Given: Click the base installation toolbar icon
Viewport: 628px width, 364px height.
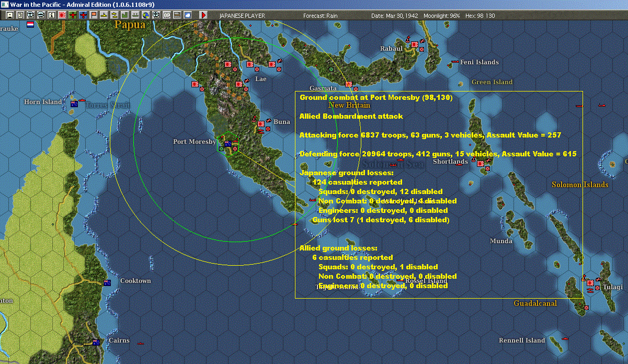Looking at the screenshot, I should (x=135, y=15).
